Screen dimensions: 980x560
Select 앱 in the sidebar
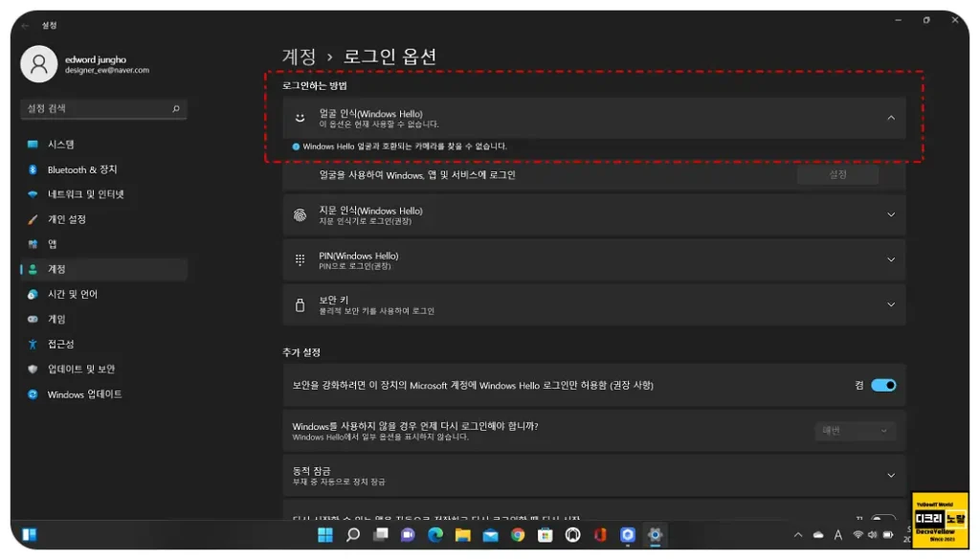pos(103,244)
